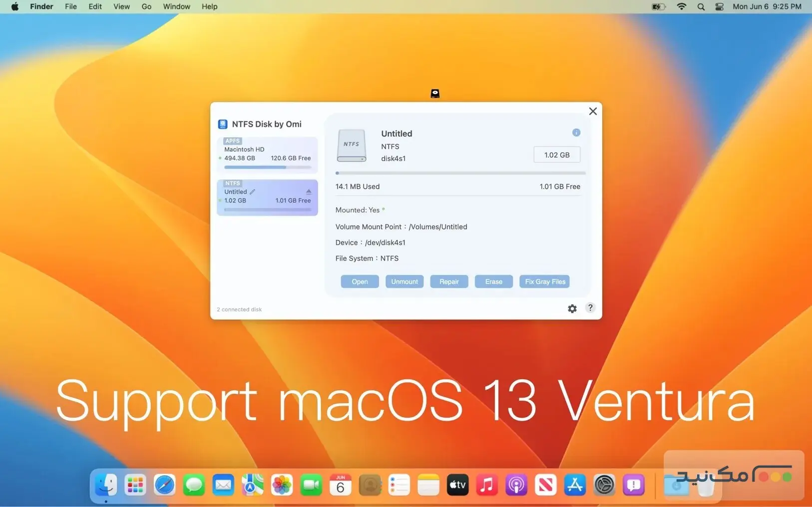
Task: Open Spotlight search from the menu bar
Action: point(701,6)
